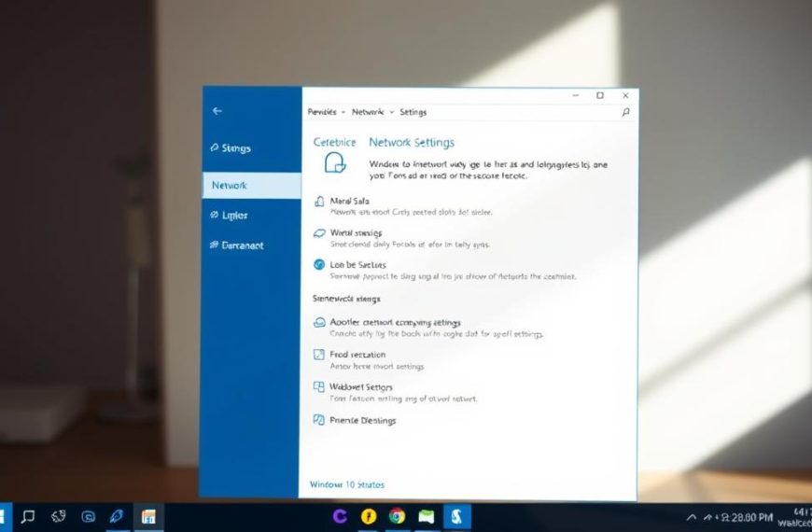Click the Setings breadcrumb segment

[413, 112]
